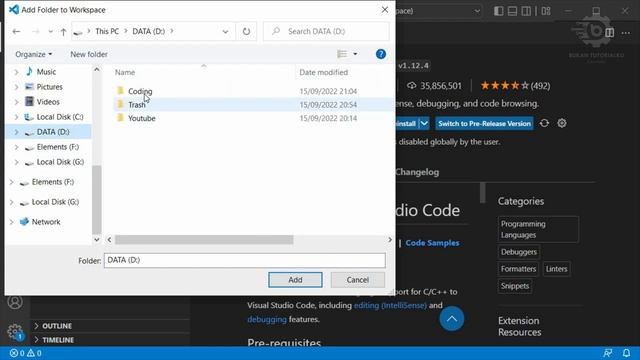
Task: Open the view options dropdown arrow
Action: click(x=355, y=54)
